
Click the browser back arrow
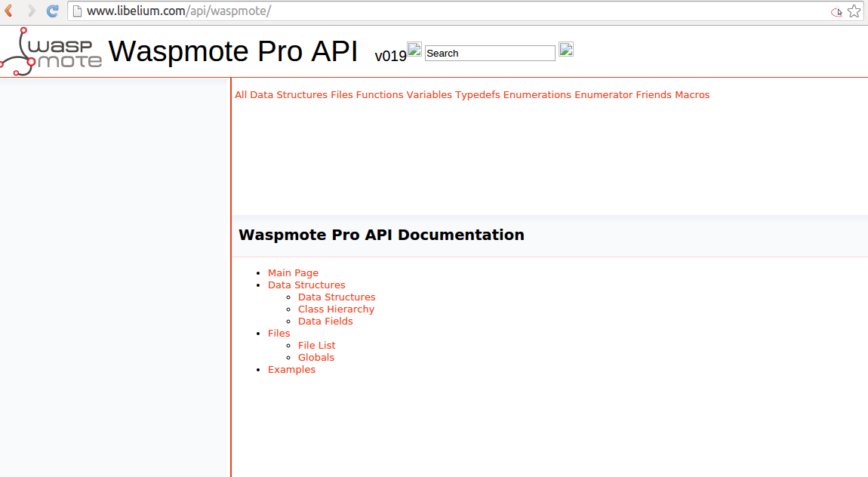click(x=9, y=11)
